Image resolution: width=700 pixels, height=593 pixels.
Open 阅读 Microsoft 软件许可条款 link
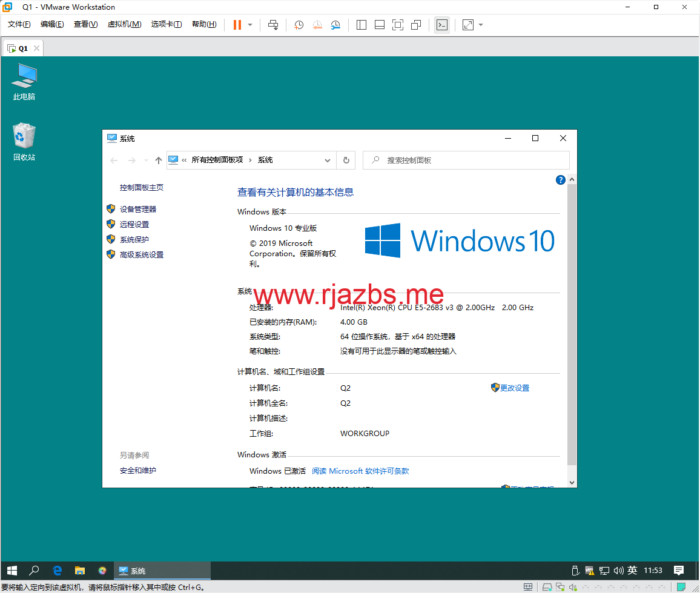pos(360,471)
